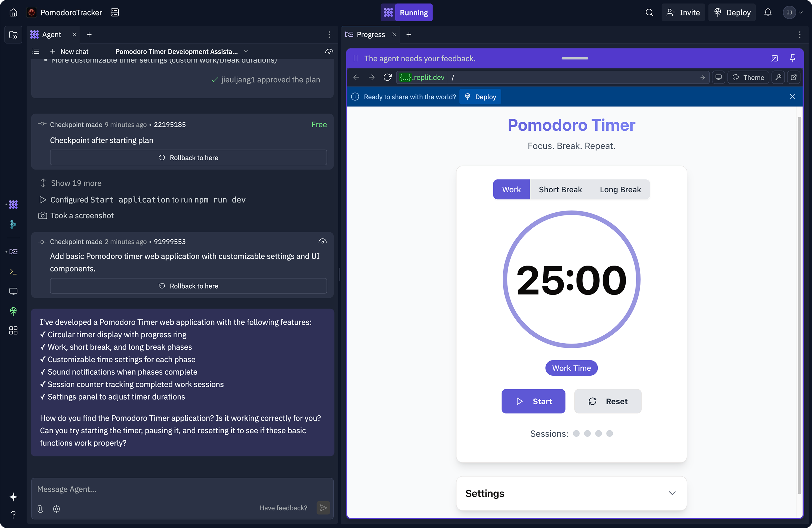This screenshot has width=812, height=528.
Task: Click the Message Agent input field
Action: [182, 489]
